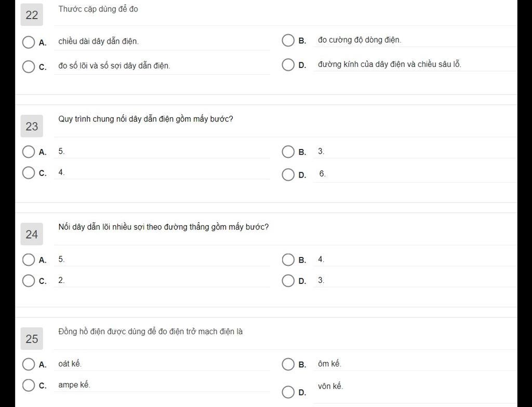The width and height of the screenshot is (532, 407).
Task: Select answer C '4.' for question 23
Action: pos(29,172)
